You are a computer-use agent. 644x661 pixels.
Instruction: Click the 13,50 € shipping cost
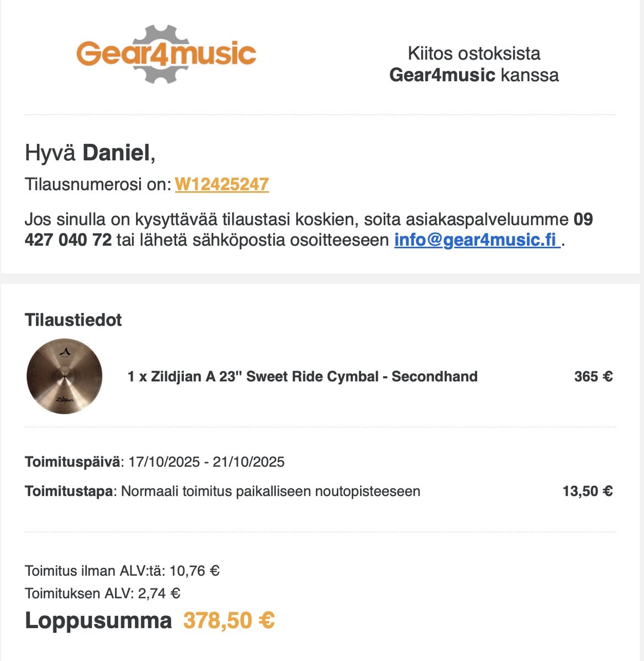pyautogui.click(x=587, y=491)
